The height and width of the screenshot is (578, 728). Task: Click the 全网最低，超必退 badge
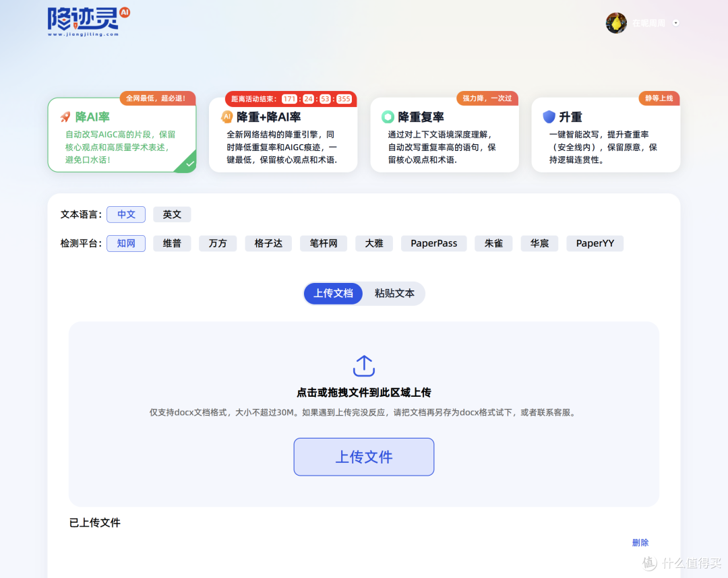tap(157, 98)
